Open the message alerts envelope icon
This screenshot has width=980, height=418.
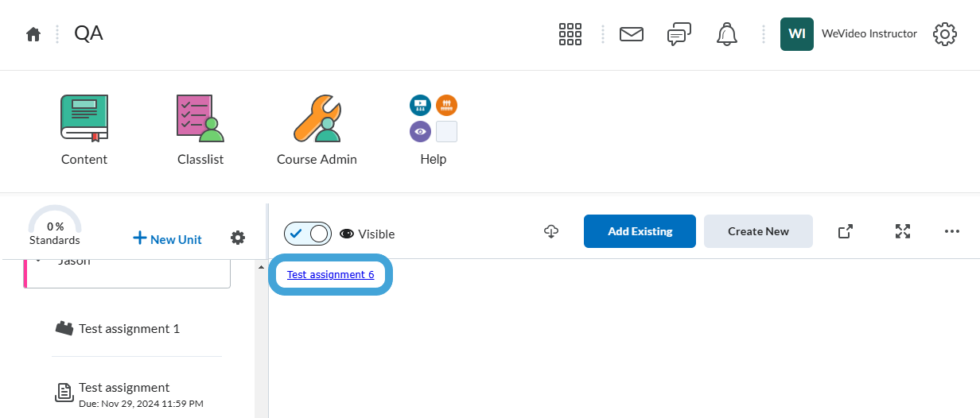point(632,34)
